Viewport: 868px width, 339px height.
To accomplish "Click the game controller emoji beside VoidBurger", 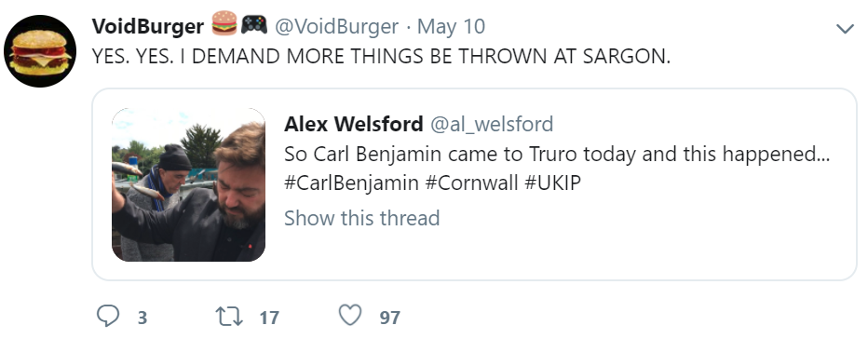I will point(254,24).
